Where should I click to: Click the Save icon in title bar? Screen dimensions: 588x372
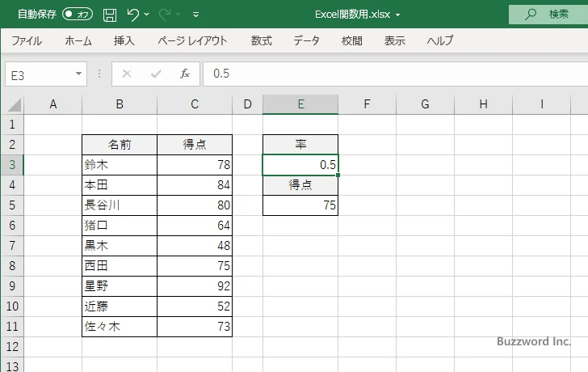pos(110,15)
